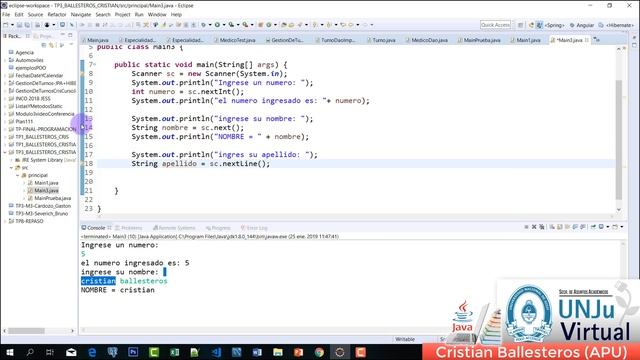Viewport: 640px width, 360px height.
Task: Switch to the Error Log tab
Action: [x=253, y=228]
